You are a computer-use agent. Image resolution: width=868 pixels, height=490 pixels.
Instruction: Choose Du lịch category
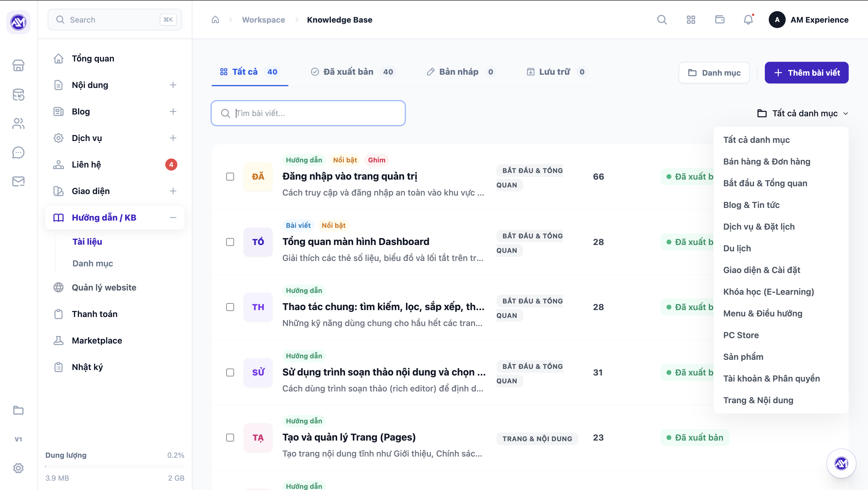(x=781, y=249)
